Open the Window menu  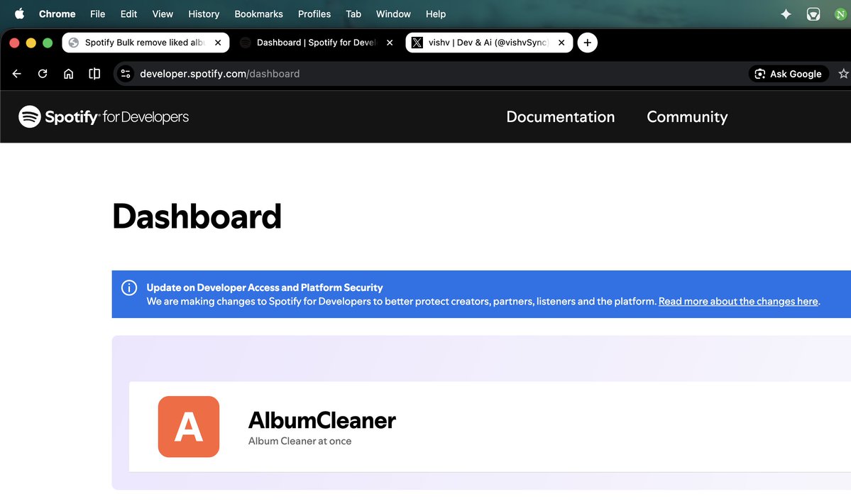[x=393, y=13]
